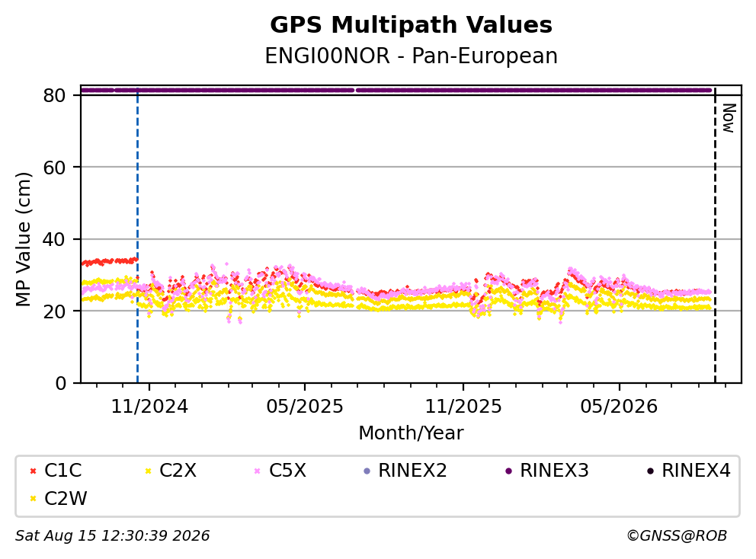Click the MP Value (cm) axis label
Image resolution: width=756 pixels, height=559 pixels.
click(x=23, y=239)
